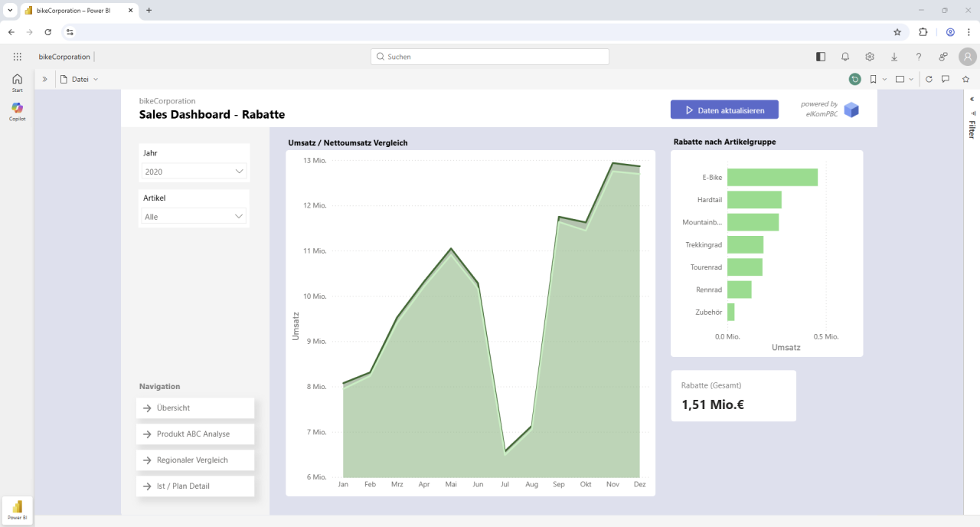Click the Start home icon

tap(17, 80)
